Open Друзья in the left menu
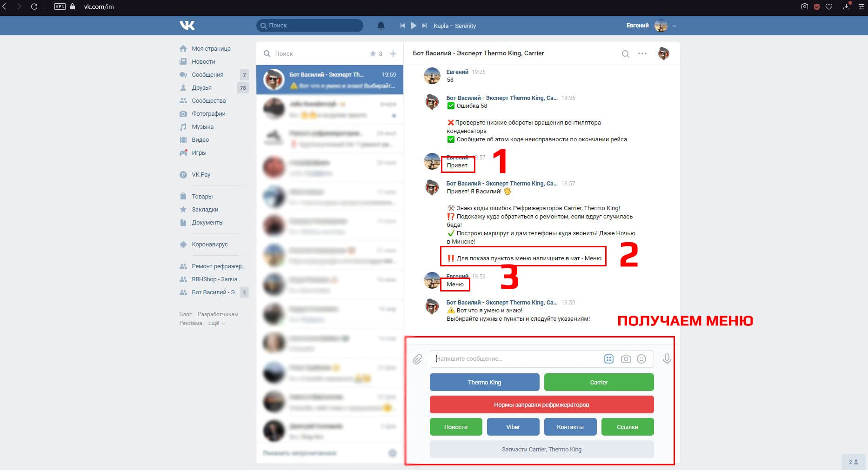The height and width of the screenshot is (470, 868). (201, 87)
